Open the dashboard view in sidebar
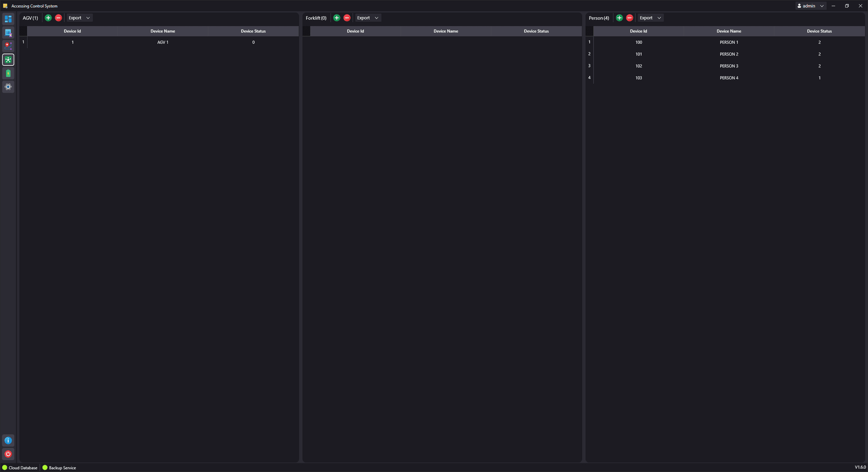 (x=8, y=19)
